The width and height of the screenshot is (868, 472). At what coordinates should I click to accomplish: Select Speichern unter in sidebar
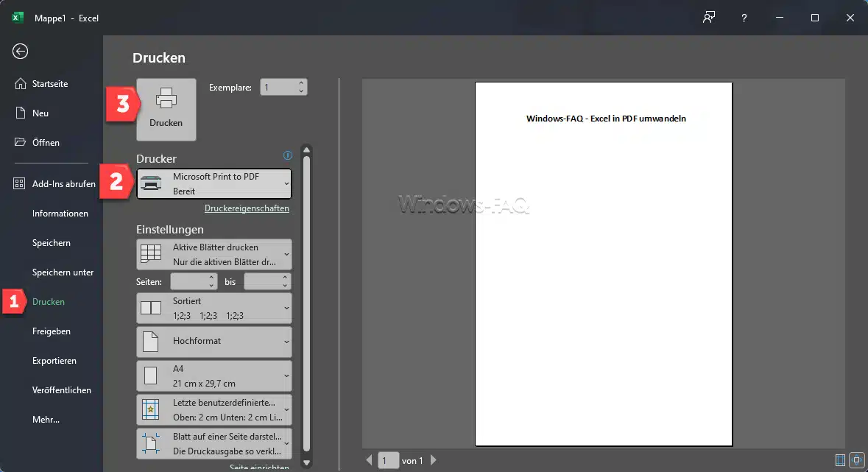[x=63, y=272]
